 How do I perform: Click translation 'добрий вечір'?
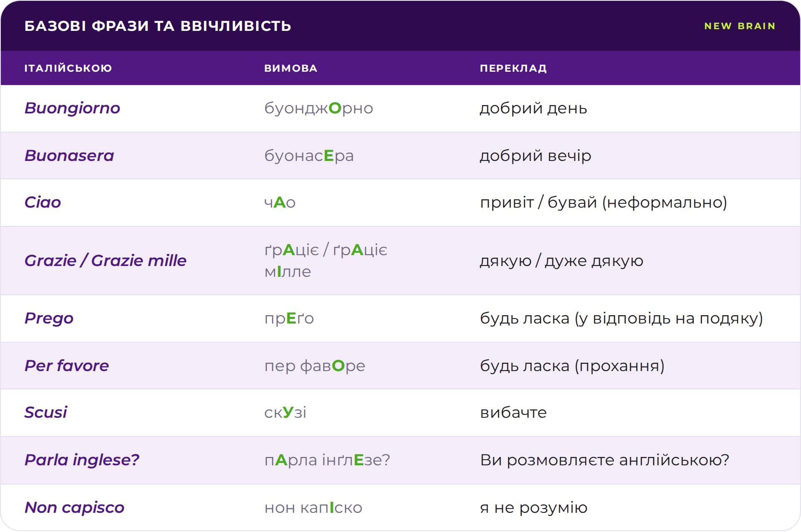(x=536, y=156)
